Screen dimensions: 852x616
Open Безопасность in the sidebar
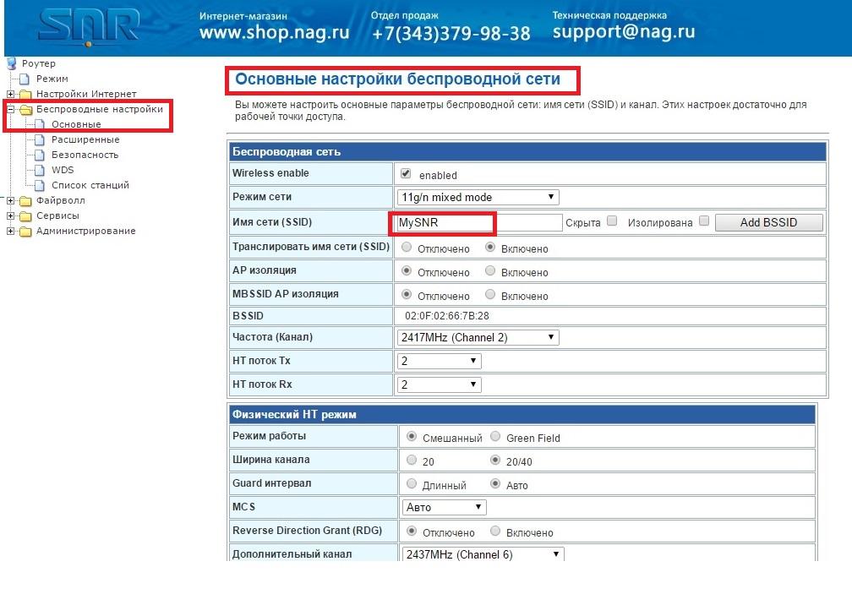(x=85, y=155)
